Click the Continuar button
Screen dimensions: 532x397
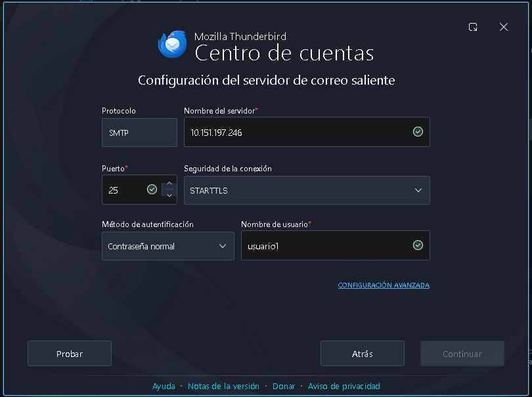tap(462, 354)
